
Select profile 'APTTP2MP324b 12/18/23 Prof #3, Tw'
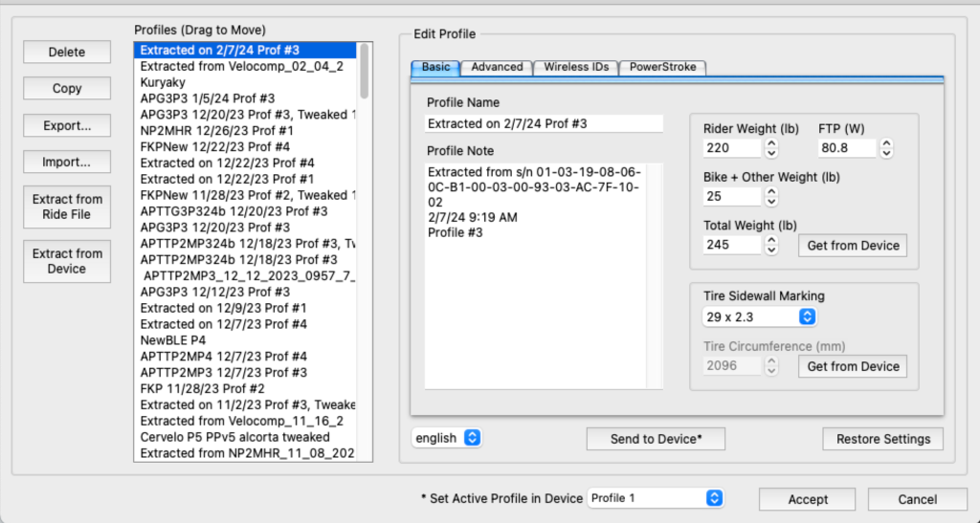click(245, 244)
